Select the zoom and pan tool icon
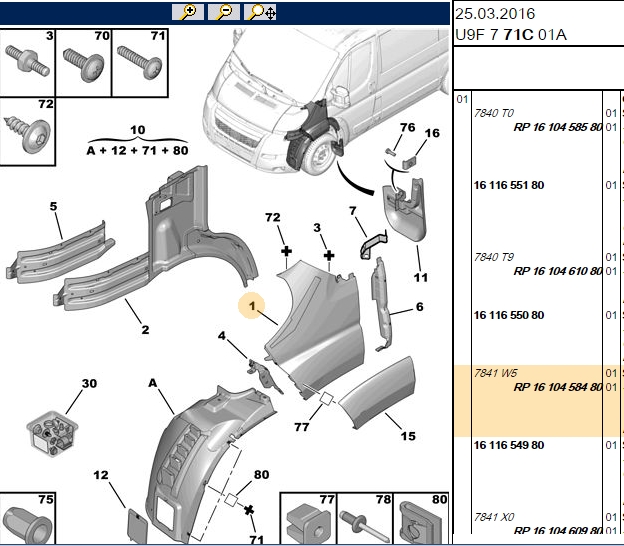This screenshot has height=546, width=624. (260, 12)
